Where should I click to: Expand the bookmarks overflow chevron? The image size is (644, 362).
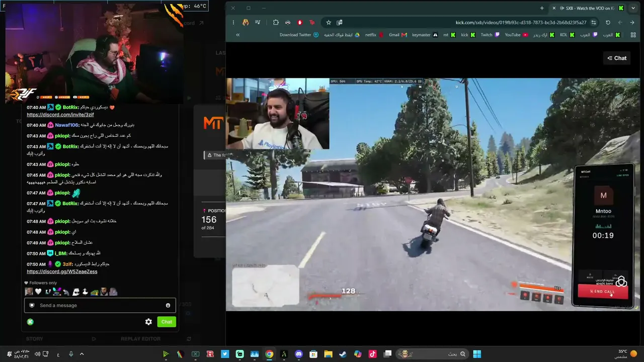point(237,35)
